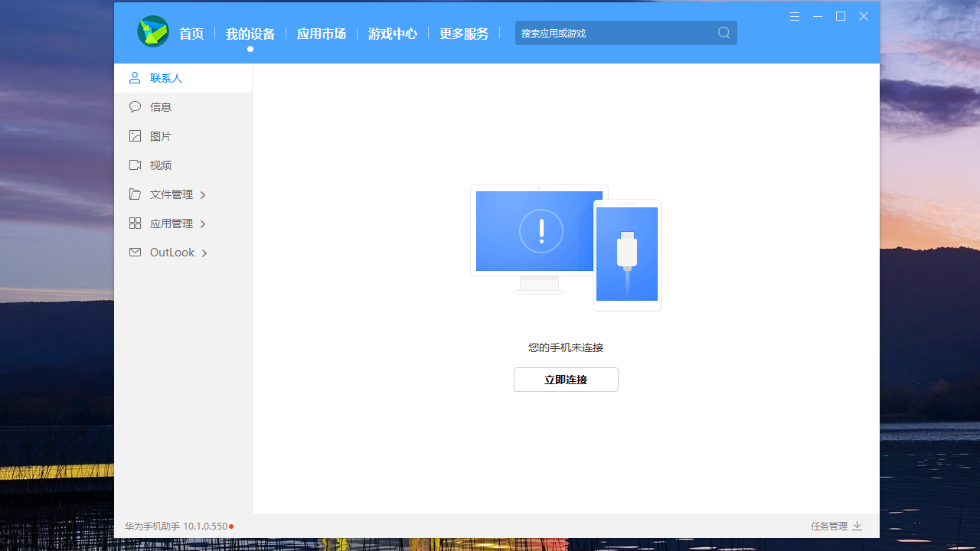Screen dimensions: 980x551
Task: Open the OutLook mail icon
Action: [135, 252]
